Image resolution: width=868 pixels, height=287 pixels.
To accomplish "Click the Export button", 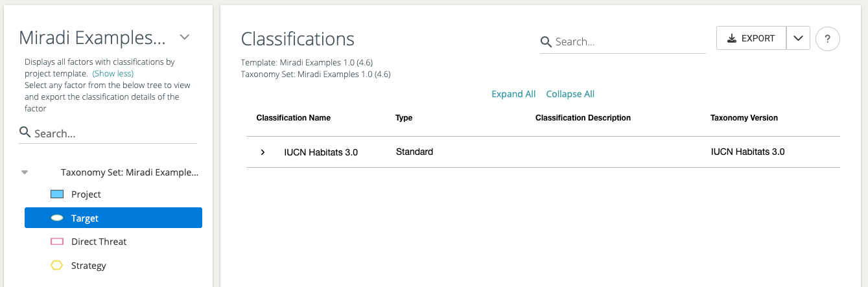I will coord(751,39).
